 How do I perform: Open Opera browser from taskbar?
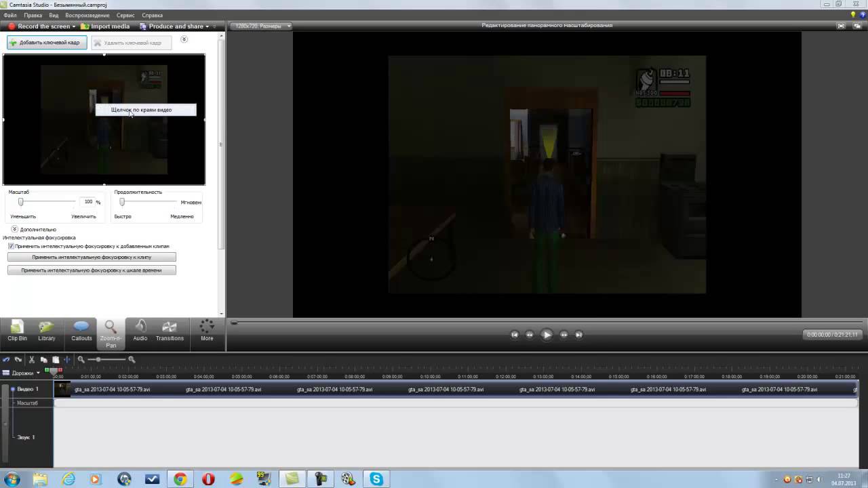click(208, 479)
